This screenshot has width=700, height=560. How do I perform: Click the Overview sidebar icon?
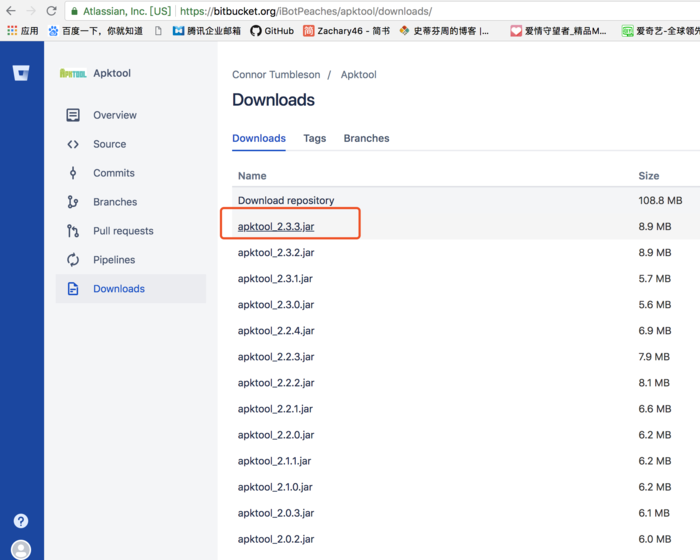(73, 115)
